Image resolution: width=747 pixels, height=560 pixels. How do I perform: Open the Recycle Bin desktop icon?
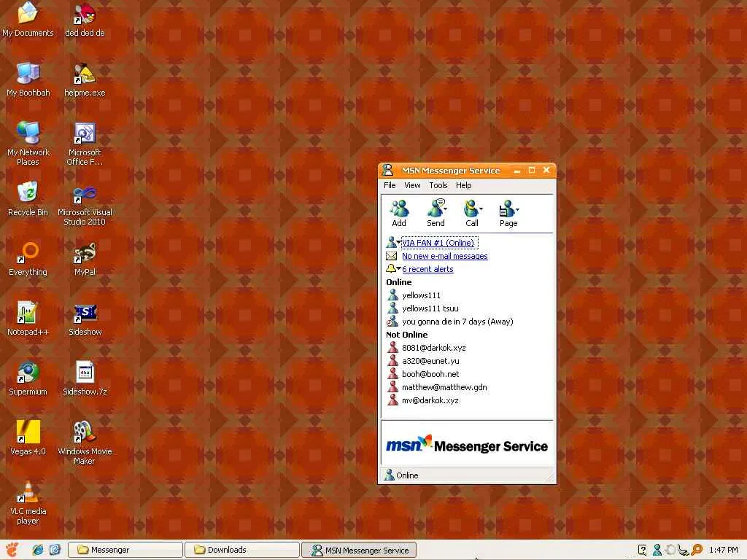coord(28,199)
